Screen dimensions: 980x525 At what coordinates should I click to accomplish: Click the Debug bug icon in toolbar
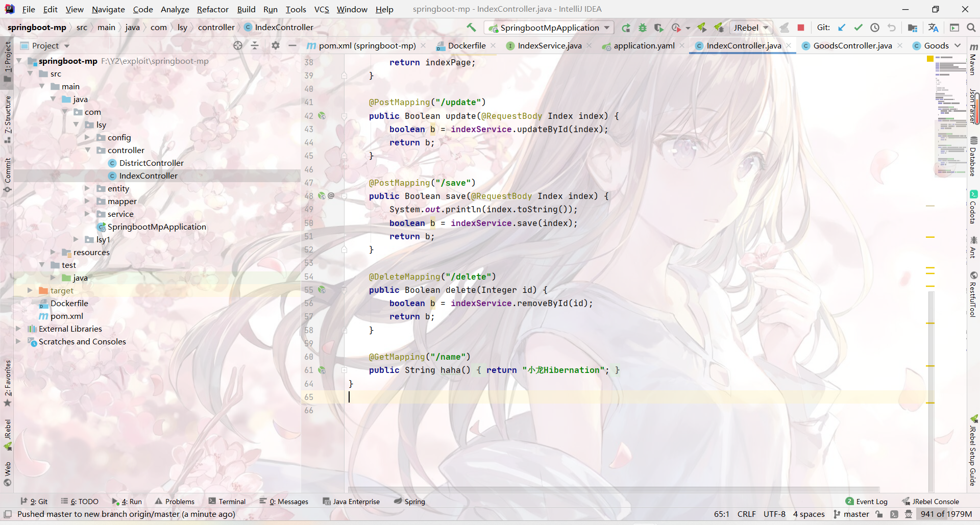click(x=643, y=28)
